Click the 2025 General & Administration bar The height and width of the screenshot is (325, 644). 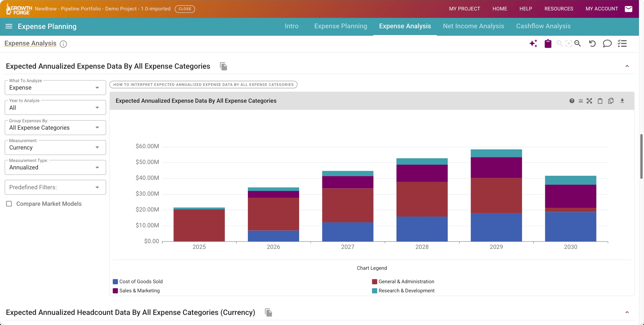(x=199, y=225)
